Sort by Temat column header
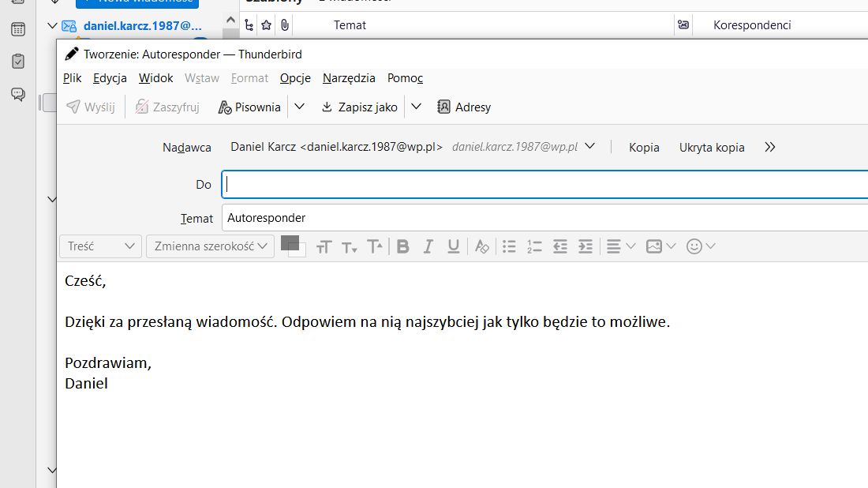Viewport: 868px width, 488px height. tap(350, 25)
